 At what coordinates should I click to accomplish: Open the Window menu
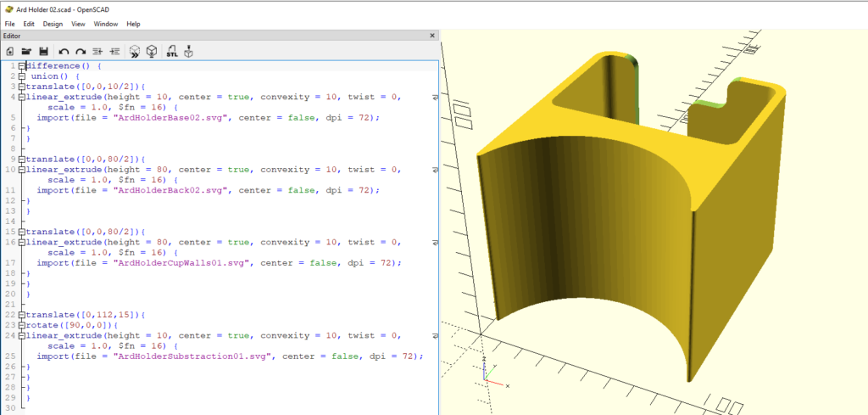click(x=105, y=24)
